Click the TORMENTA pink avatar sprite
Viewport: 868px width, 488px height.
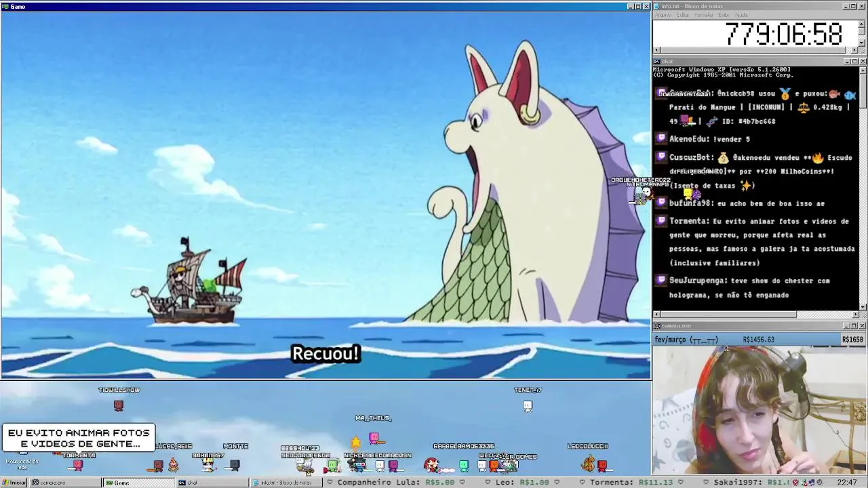click(78, 465)
